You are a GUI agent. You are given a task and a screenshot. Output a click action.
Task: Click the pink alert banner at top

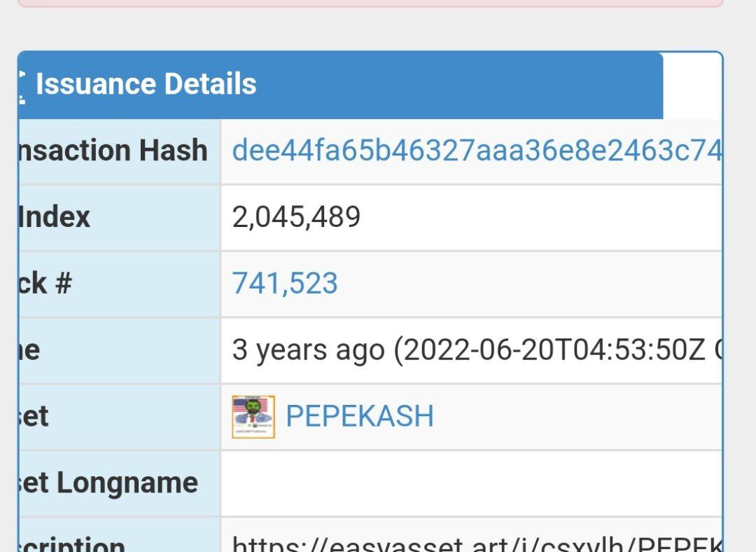(370, 3)
